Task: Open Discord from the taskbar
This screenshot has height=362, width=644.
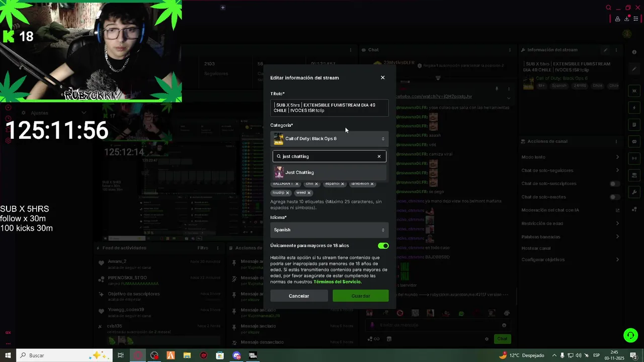Action: point(236,355)
